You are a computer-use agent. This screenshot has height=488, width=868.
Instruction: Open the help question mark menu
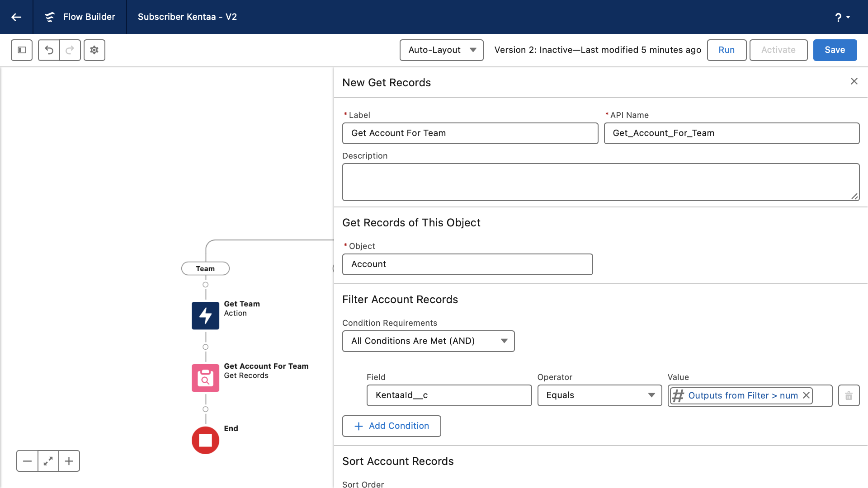(842, 17)
